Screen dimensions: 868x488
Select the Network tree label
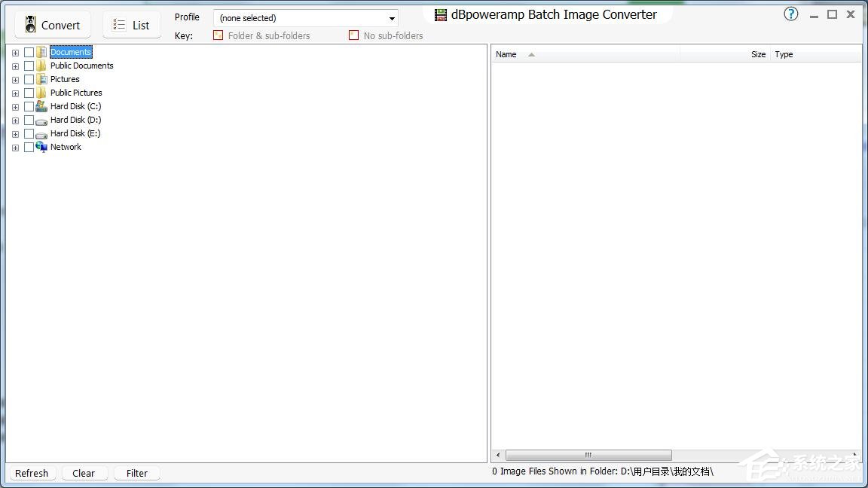point(66,147)
